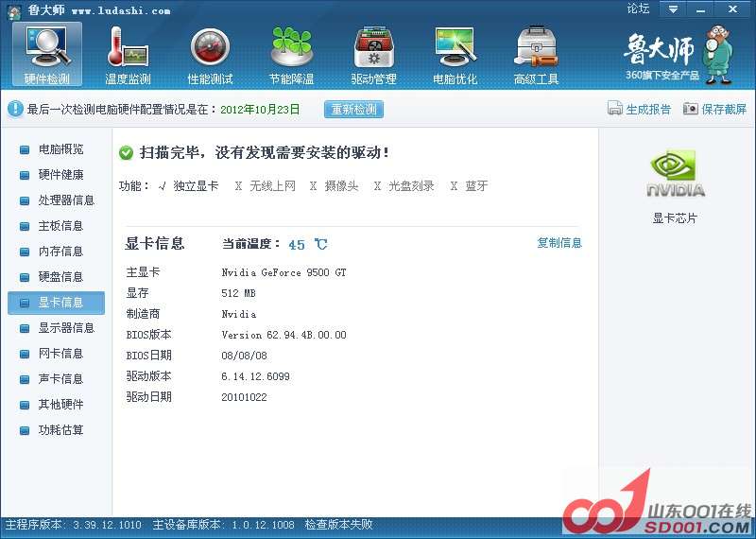Close the 鲁大师 window
The height and width of the screenshot is (539, 756).
tap(732, 9)
